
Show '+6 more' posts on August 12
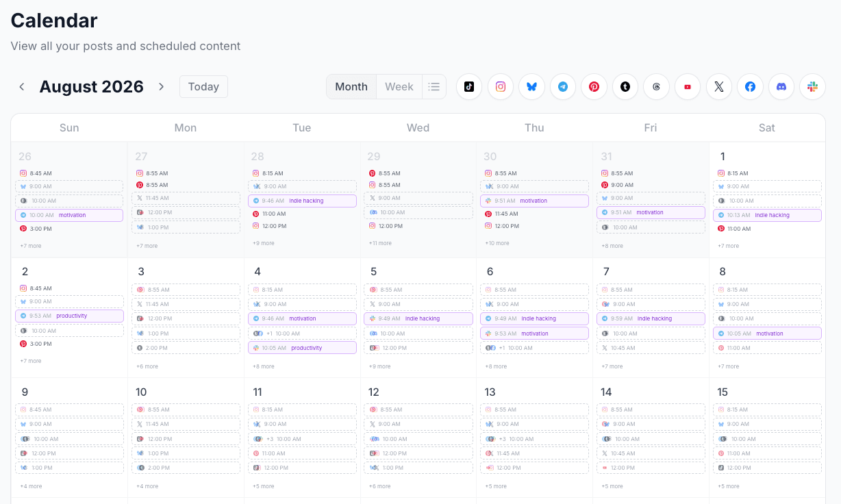coord(380,486)
